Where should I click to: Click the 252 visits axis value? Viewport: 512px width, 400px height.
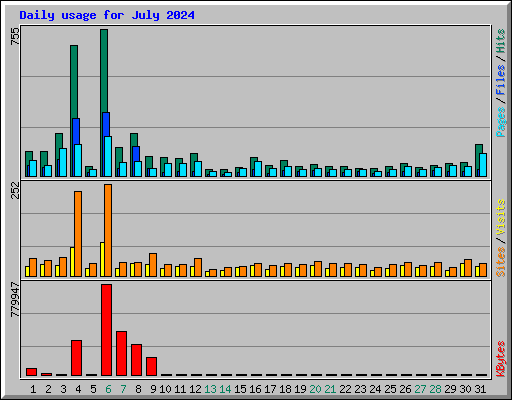pos(15,190)
